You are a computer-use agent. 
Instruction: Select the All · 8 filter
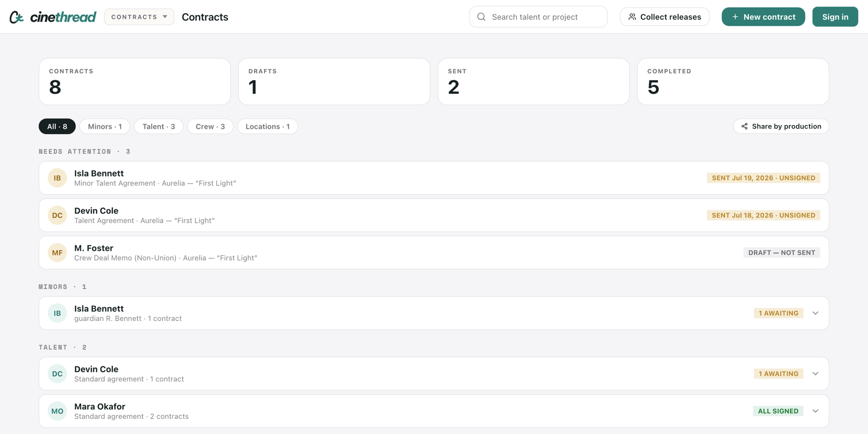click(x=57, y=126)
